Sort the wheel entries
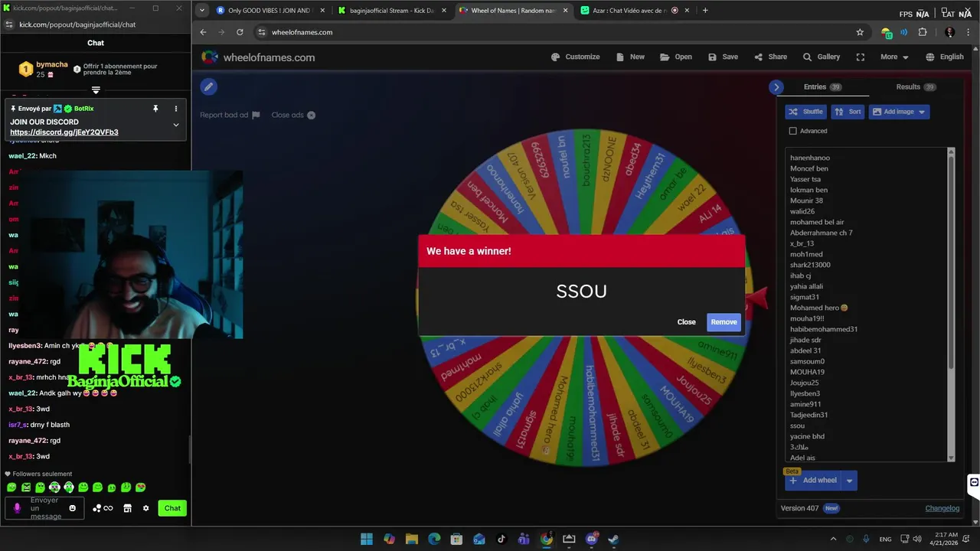 pos(848,112)
